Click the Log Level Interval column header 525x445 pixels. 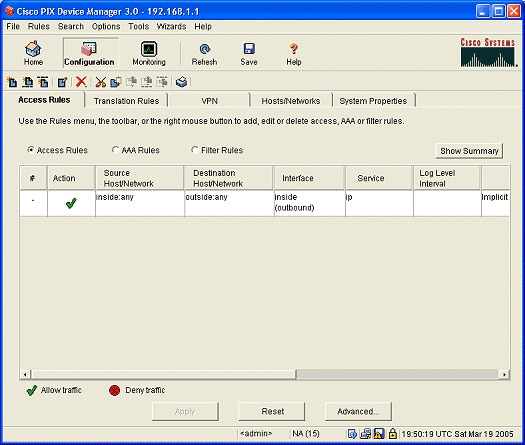click(x=447, y=178)
